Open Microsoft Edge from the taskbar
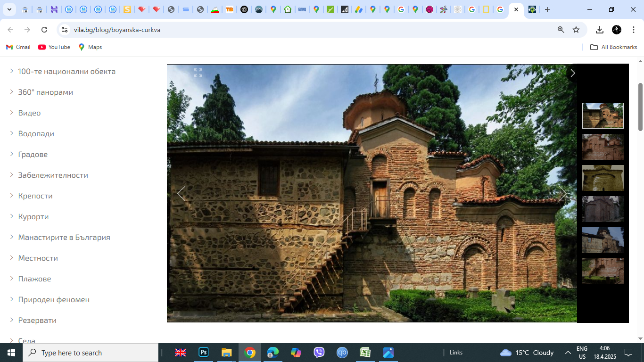 click(x=273, y=353)
